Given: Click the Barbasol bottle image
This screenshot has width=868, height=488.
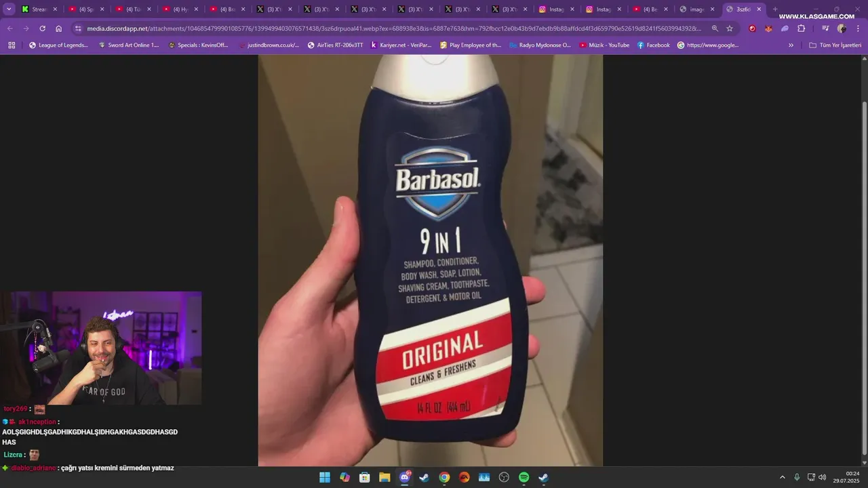Looking at the screenshot, I should 430,260.
